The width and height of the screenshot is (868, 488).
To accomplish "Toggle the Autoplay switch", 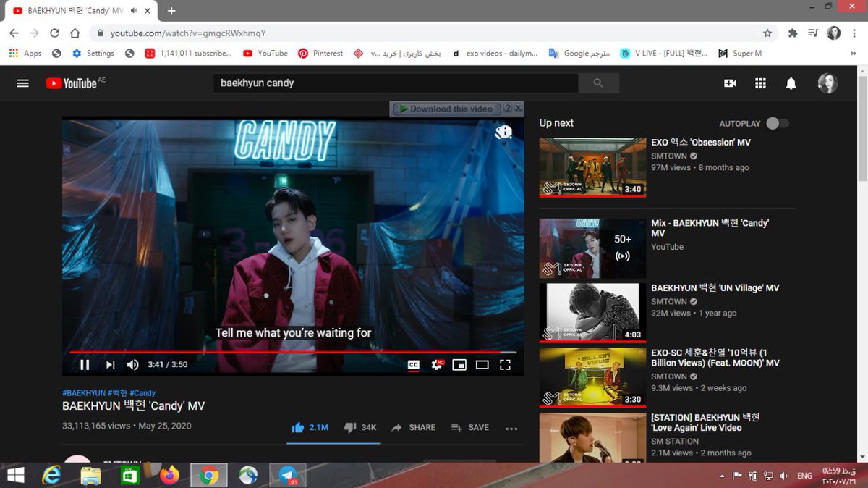I will click(x=777, y=124).
